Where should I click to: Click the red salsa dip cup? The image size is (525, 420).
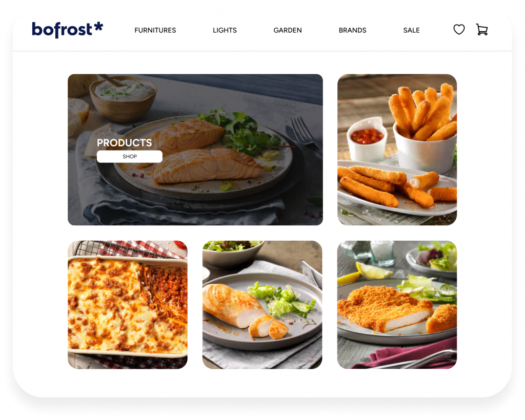tap(367, 139)
